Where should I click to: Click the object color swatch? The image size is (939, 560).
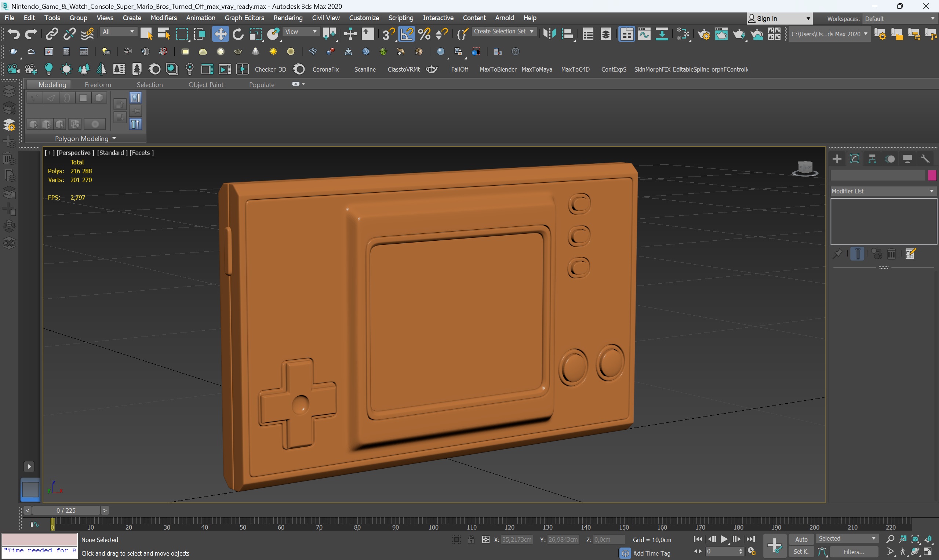(932, 175)
